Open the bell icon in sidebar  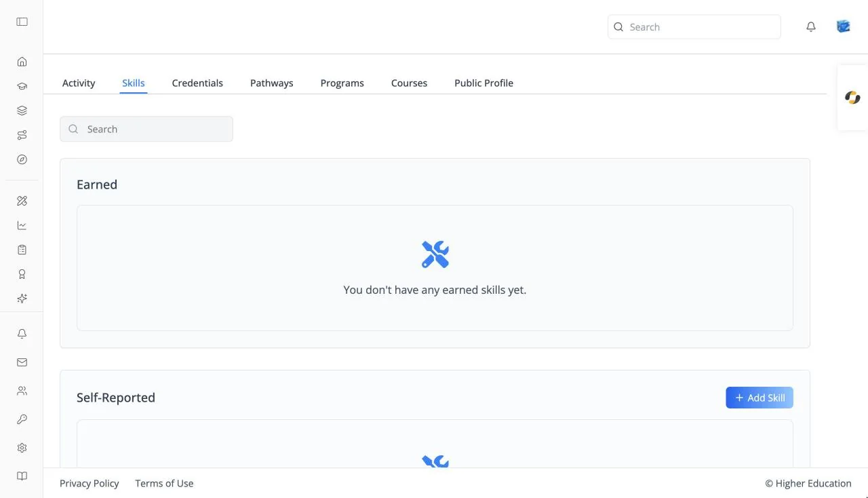pos(22,334)
